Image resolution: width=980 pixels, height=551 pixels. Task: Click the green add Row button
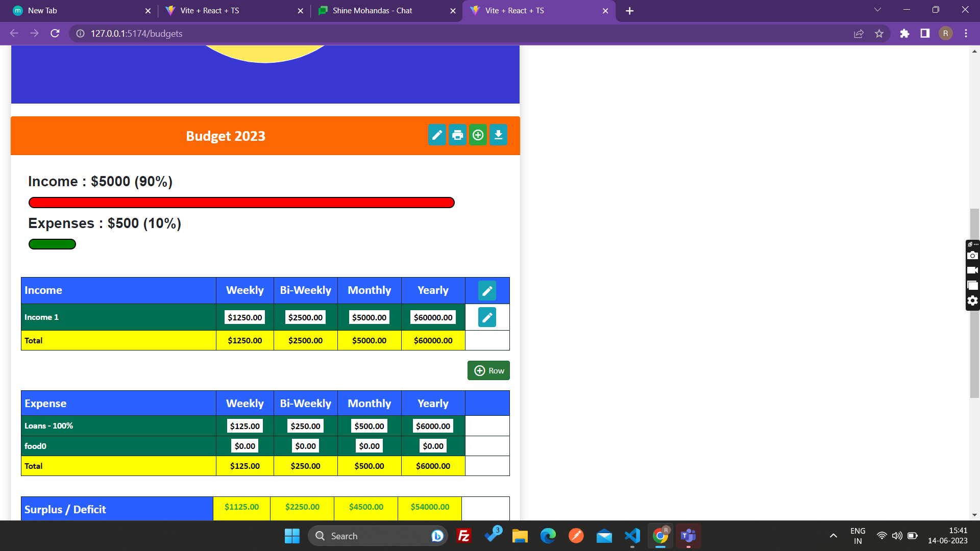pyautogui.click(x=488, y=371)
